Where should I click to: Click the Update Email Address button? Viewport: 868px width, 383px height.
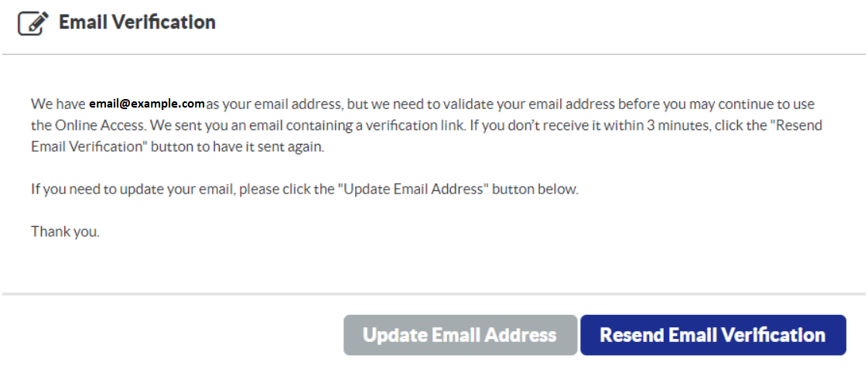click(460, 335)
